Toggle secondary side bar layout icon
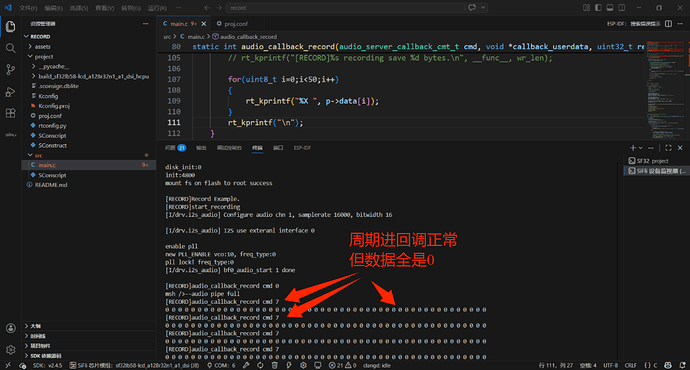The image size is (690, 370). click(x=621, y=7)
